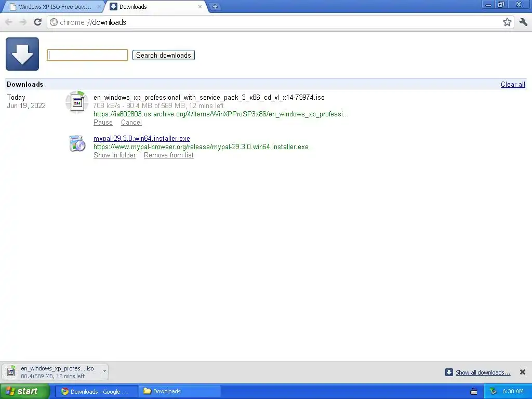Remove mypal installer from the list
This screenshot has width=532, height=399.
pos(169,155)
